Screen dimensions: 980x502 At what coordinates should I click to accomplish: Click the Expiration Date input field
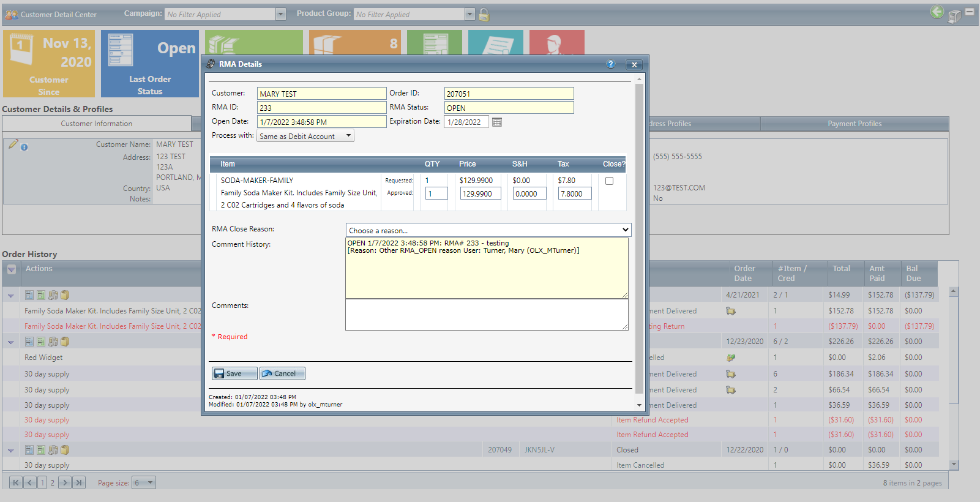(466, 122)
